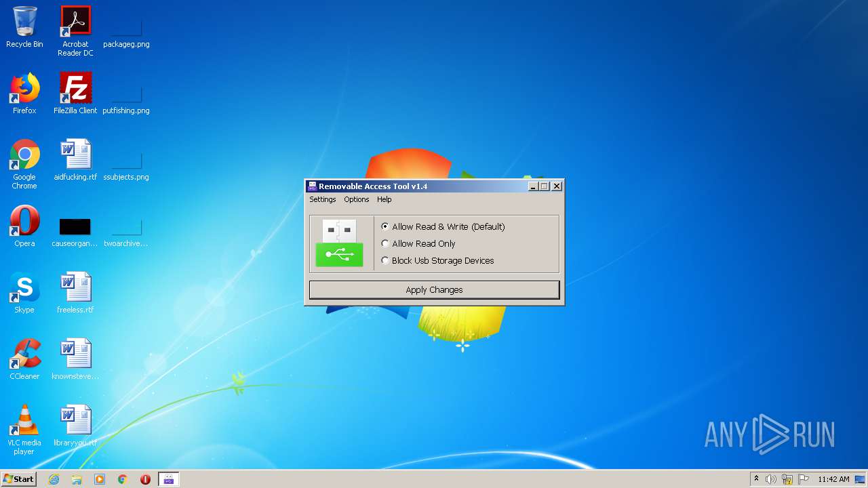Screen dimensions: 868x488
Task: Show hidden system tray icons
Action: tap(756, 479)
